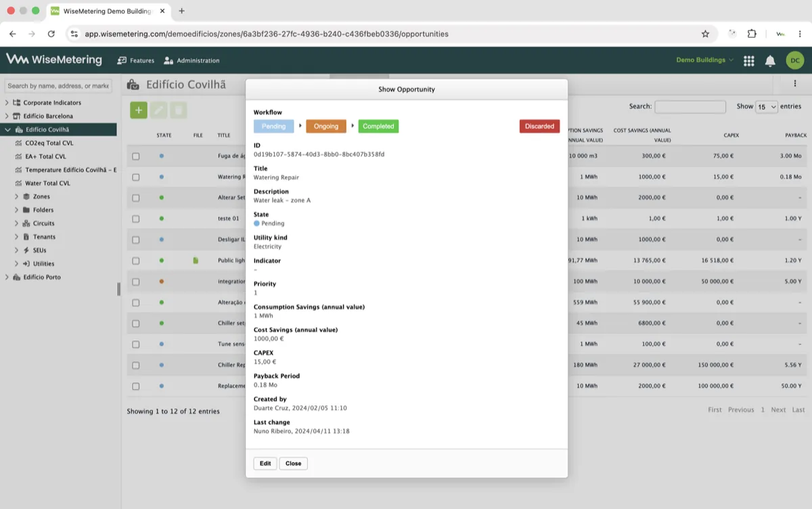Open the Show entries count dropdown

coord(767,107)
